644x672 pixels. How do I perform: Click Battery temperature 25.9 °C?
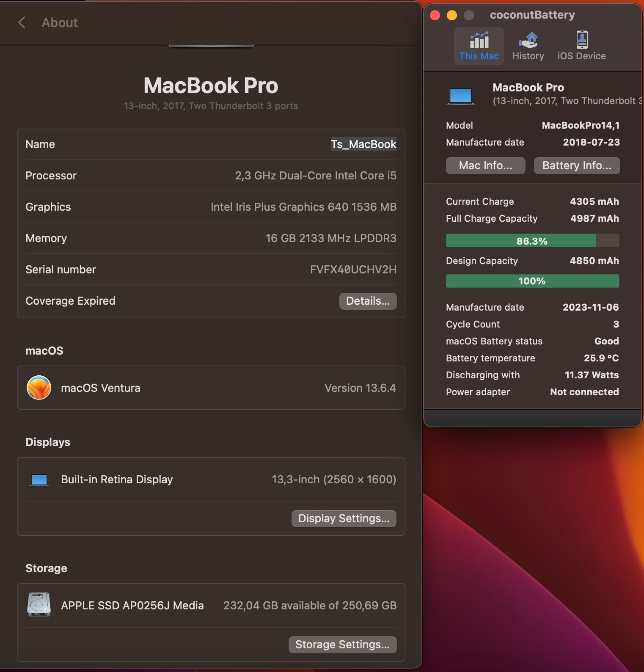[601, 358]
